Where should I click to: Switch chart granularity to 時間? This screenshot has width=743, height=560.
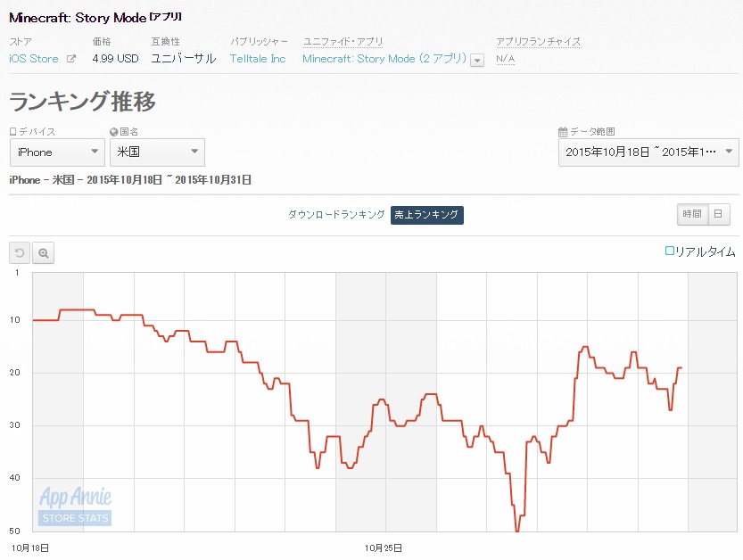coord(692,214)
